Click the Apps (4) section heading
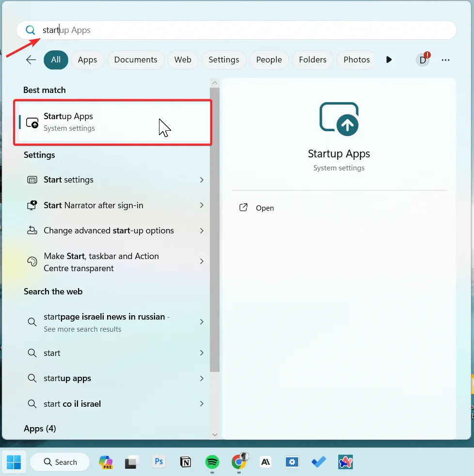Viewport: 474px width, 476px height. pyautogui.click(x=40, y=429)
